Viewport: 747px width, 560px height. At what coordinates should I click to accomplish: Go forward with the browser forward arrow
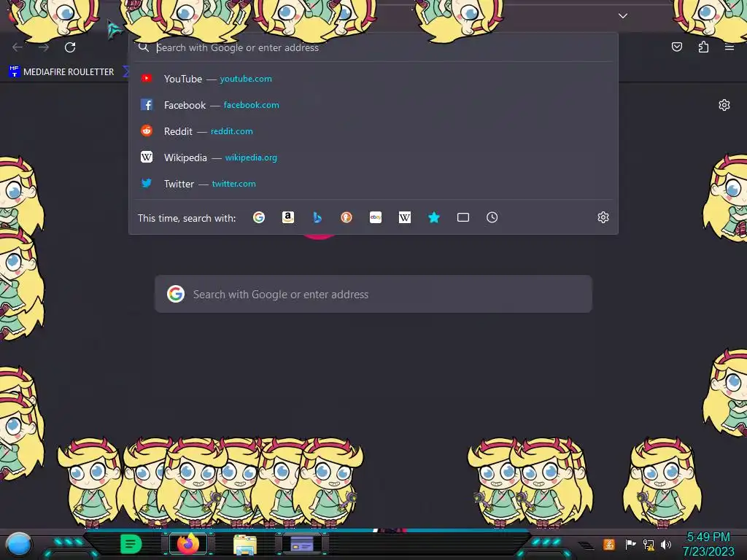point(44,47)
